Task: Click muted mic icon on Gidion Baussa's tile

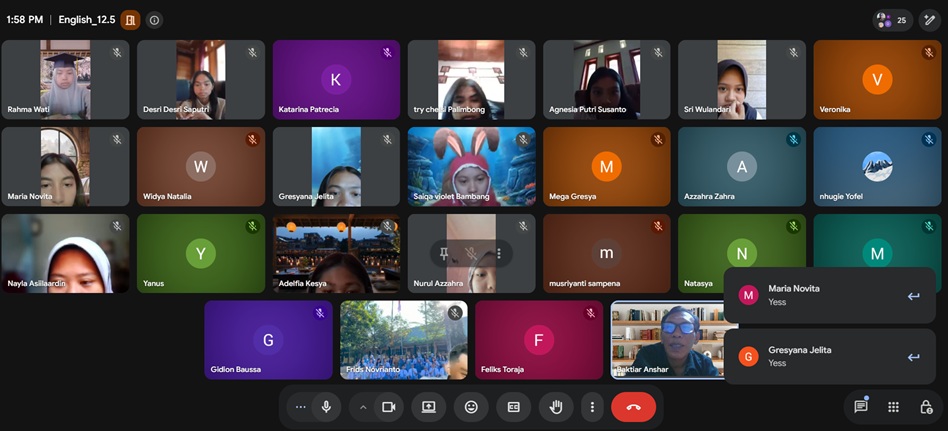Action: [x=320, y=313]
